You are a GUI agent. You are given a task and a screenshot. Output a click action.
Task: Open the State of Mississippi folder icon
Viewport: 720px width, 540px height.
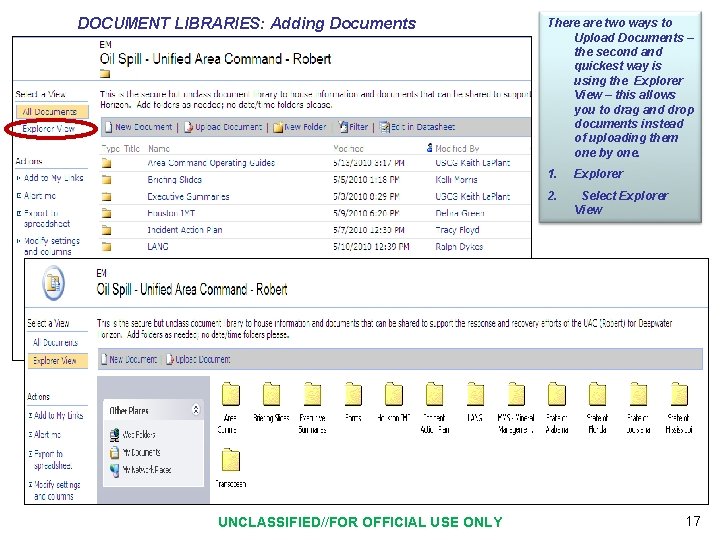pyautogui.click(x=679, y=394)
